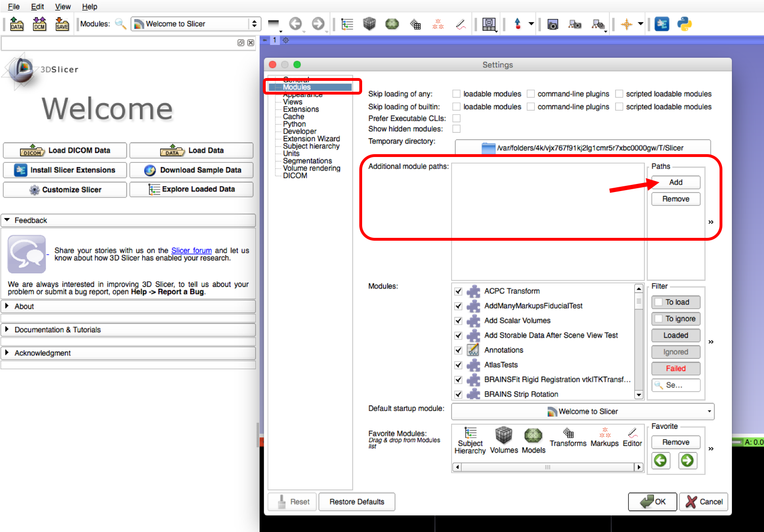This screenshot has height=532, width=764.
Task: Open the View menu
Action: pyautogui.click(x=63, y=7)
